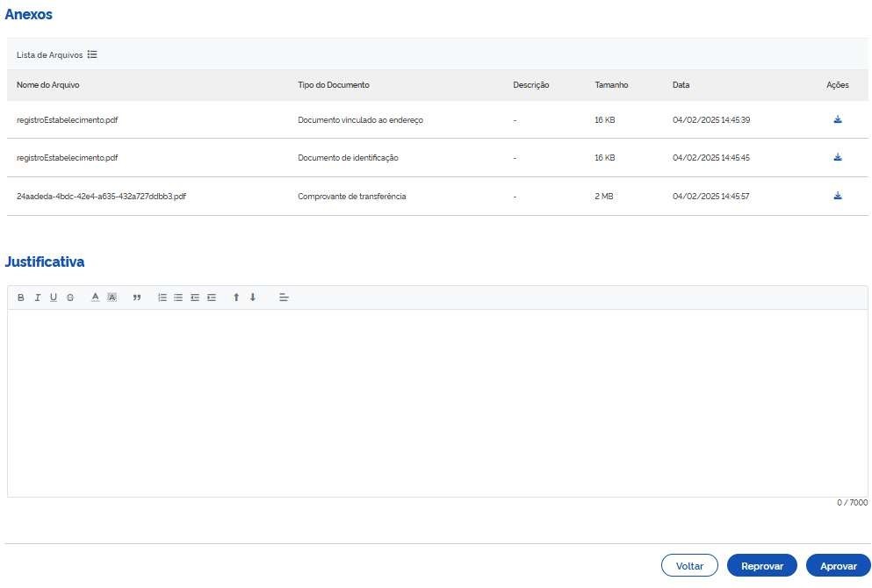Click the Lista de Arquivos list icon
The width and height of the screenshot is (872, 588).
click(x=92, y=54)
